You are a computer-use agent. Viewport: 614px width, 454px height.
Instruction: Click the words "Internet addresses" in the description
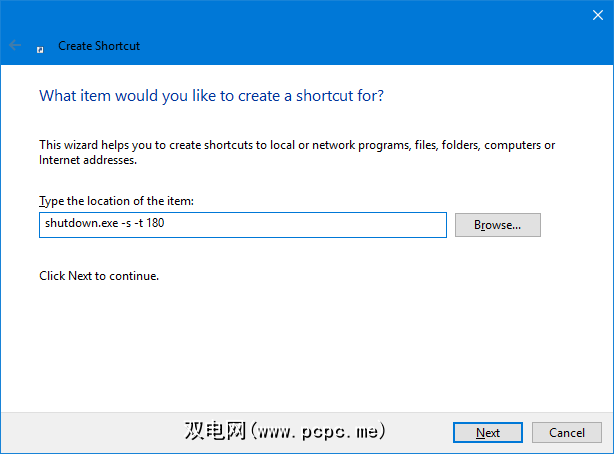tap(87, 160)
